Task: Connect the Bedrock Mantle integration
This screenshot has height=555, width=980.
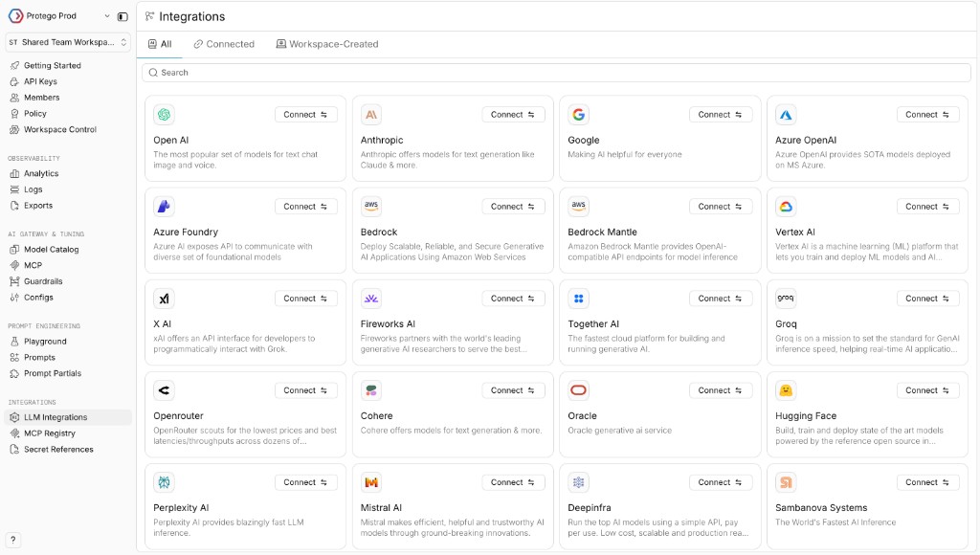Action: [x=721, y=207]
